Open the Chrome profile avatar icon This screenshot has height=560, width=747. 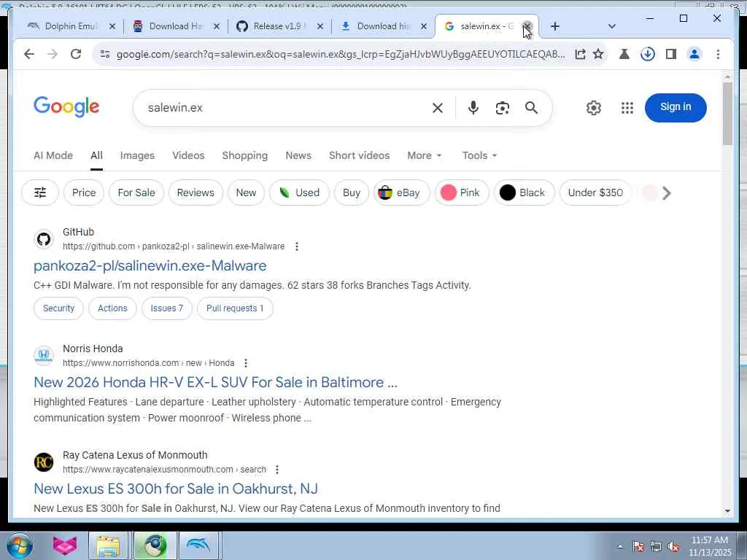pyautogui.click(x=694, y=54)
